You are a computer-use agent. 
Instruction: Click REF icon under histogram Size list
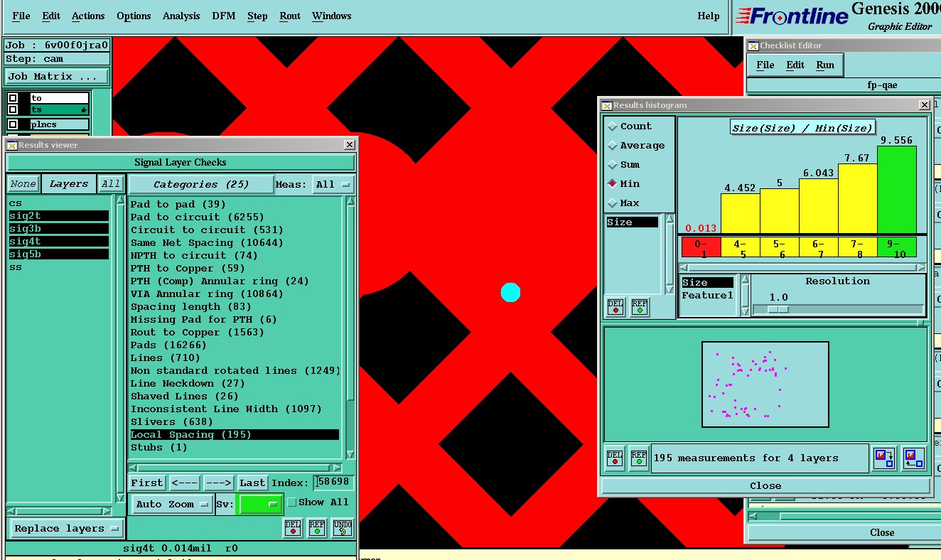[640, 306]
